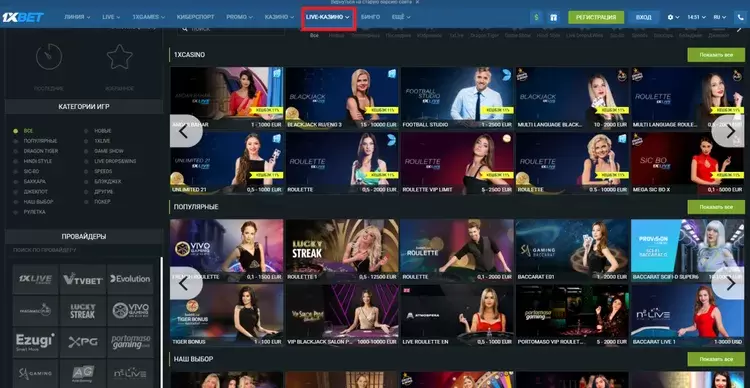
Task: Open the dollar payments icon
Action: coord(536,17)
